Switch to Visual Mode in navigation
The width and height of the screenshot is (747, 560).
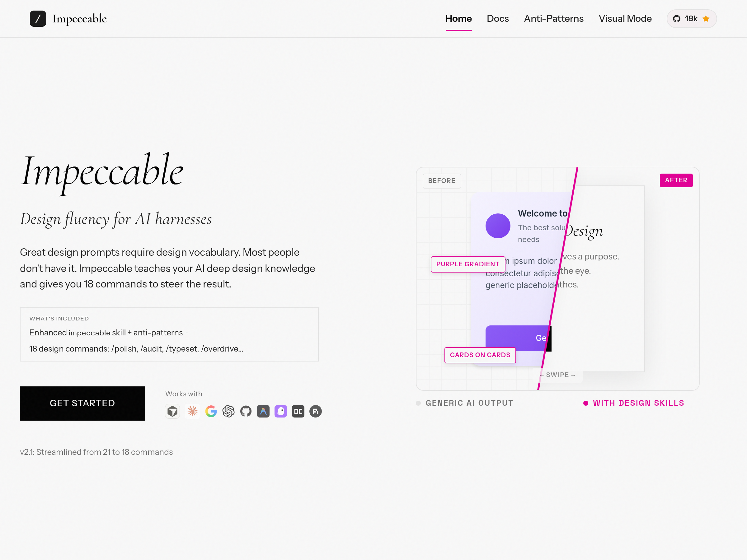[x=625, y=19]
